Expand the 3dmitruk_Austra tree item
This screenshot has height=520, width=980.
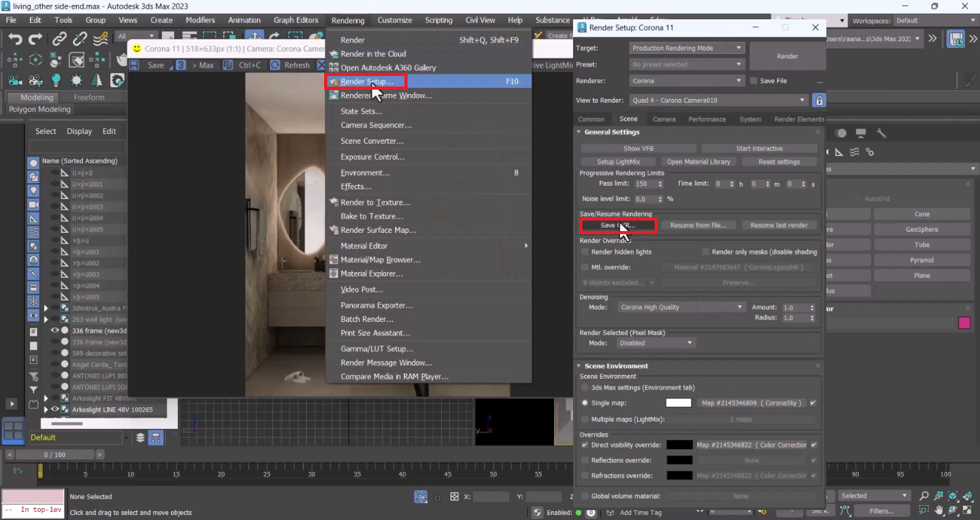coord(45,308)
